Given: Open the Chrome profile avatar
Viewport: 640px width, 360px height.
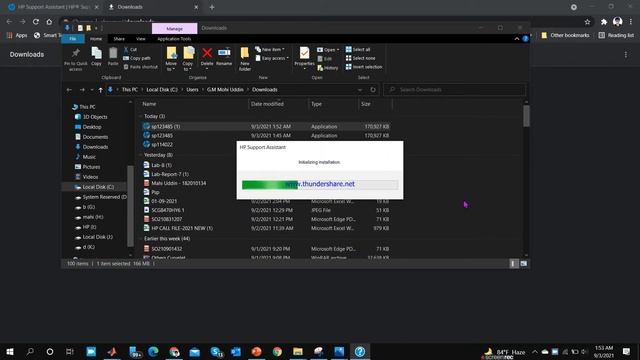Looking at the screenshot, I should [617, 22].
